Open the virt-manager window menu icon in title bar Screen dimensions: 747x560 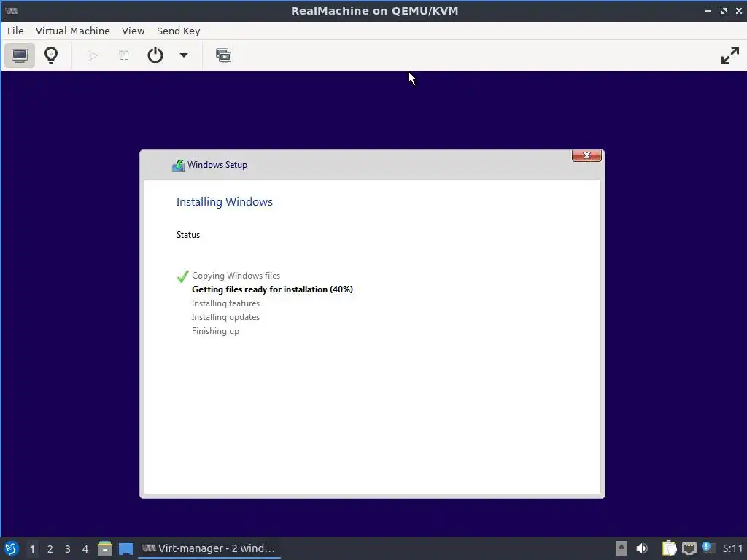point(12,10)
